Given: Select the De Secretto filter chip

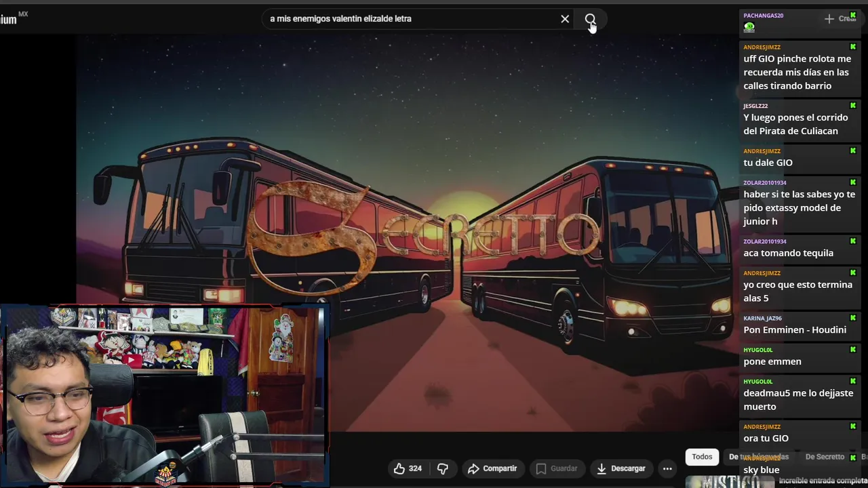Looking at the screenshot, I should point(825,457).
